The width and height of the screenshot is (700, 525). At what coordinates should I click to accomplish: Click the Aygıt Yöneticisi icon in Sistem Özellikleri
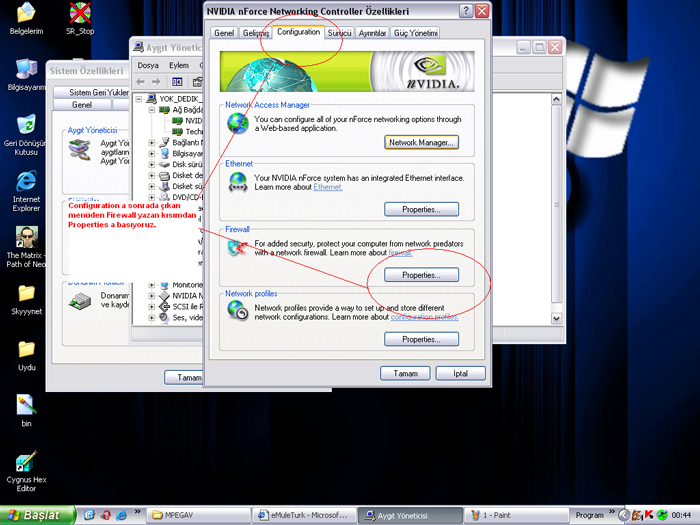point(79,150)
